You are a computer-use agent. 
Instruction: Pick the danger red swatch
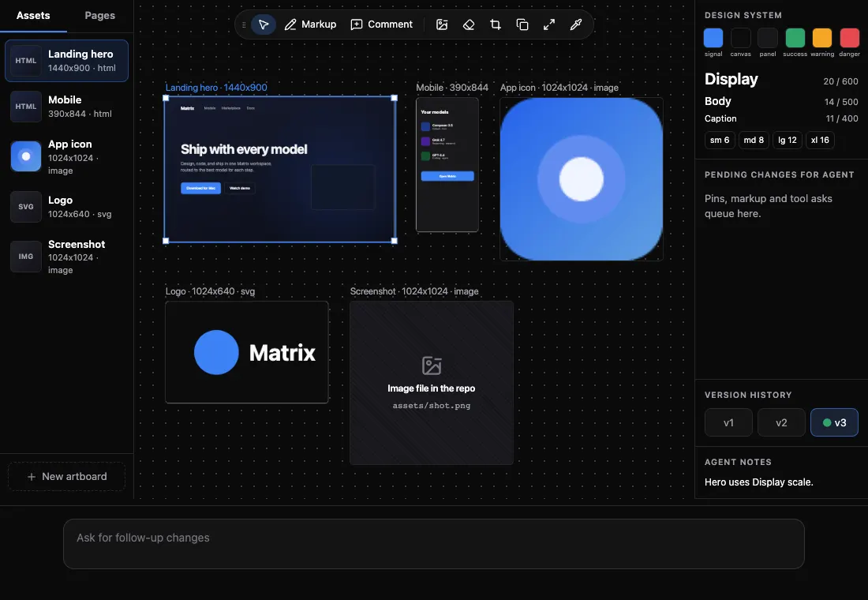pyautogui.click(x=850, y=38)
